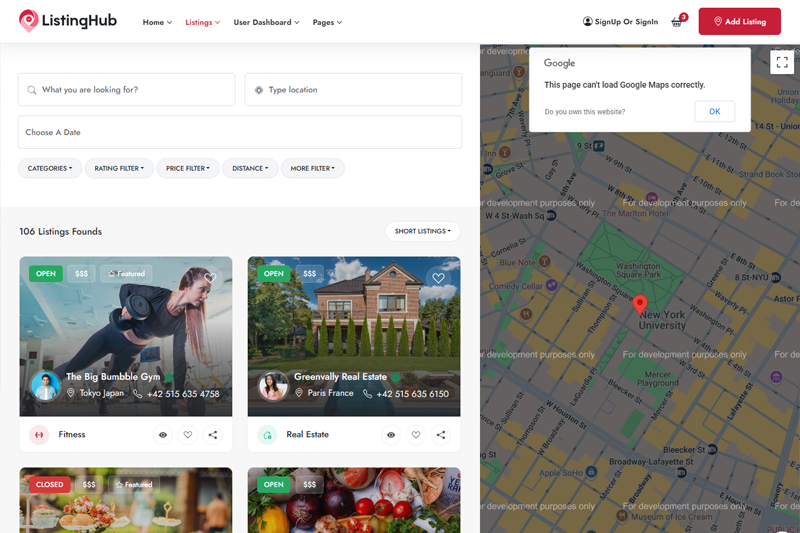Click the Greenvally Real Estate owner avatar
Viewport: 800px width, 533px height.
[x=273, y=386]
